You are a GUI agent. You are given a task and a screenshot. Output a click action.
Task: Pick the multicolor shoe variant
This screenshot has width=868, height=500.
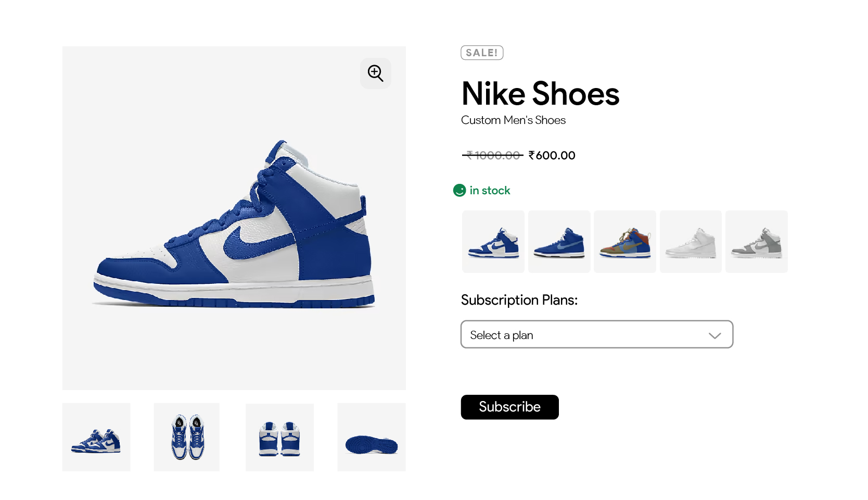tap(624, 242)
